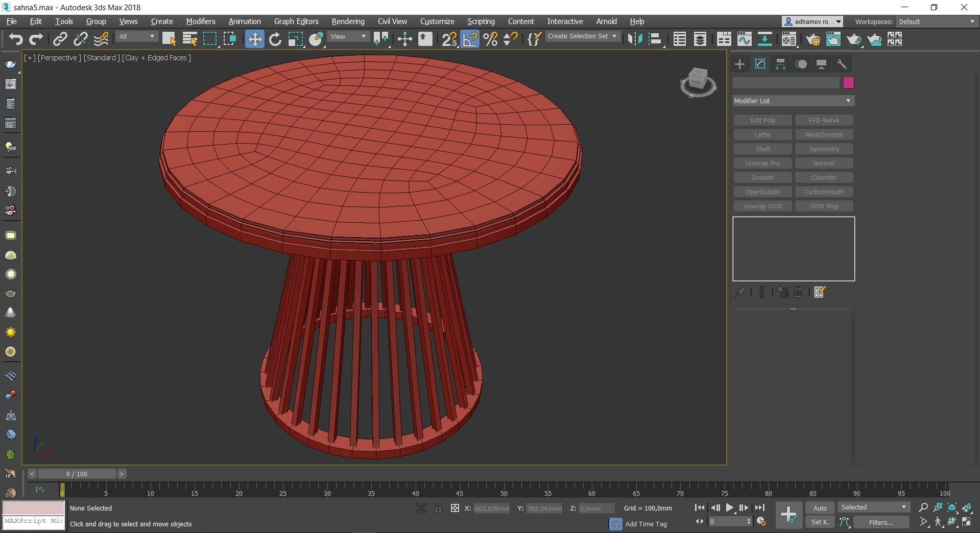Click the Redo arrow icon
This screenshot has height=533, width=980.
click(x=36, y=39)
